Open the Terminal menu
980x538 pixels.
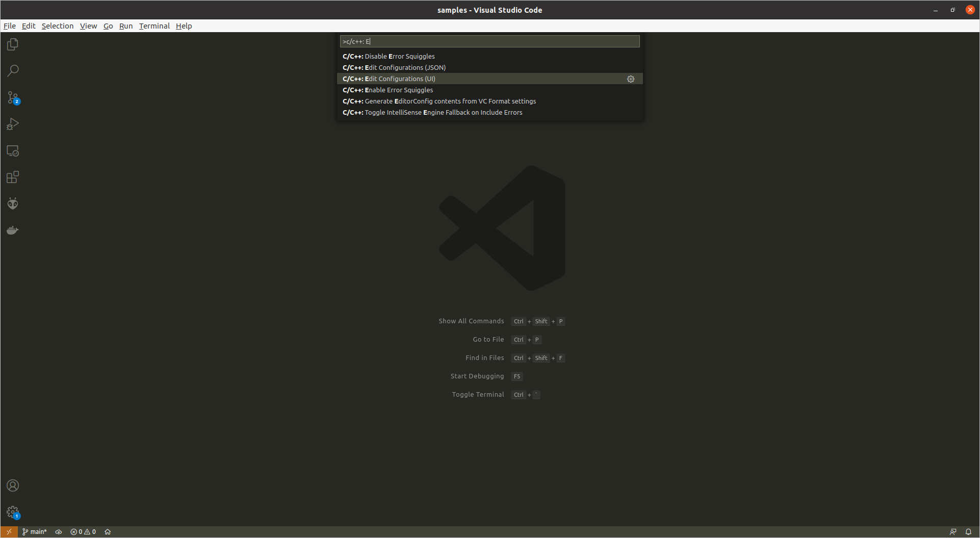coord(154,26)
